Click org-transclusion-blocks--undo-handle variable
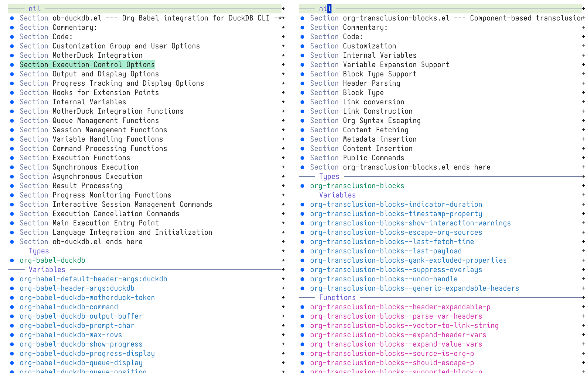Viewport: 588px width, 373px height. point(384,279)
